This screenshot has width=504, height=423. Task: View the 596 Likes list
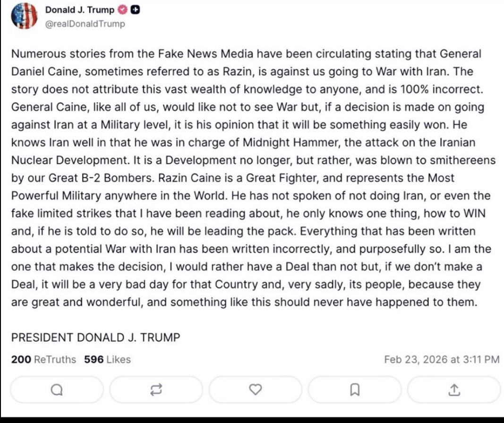[107, 360]
